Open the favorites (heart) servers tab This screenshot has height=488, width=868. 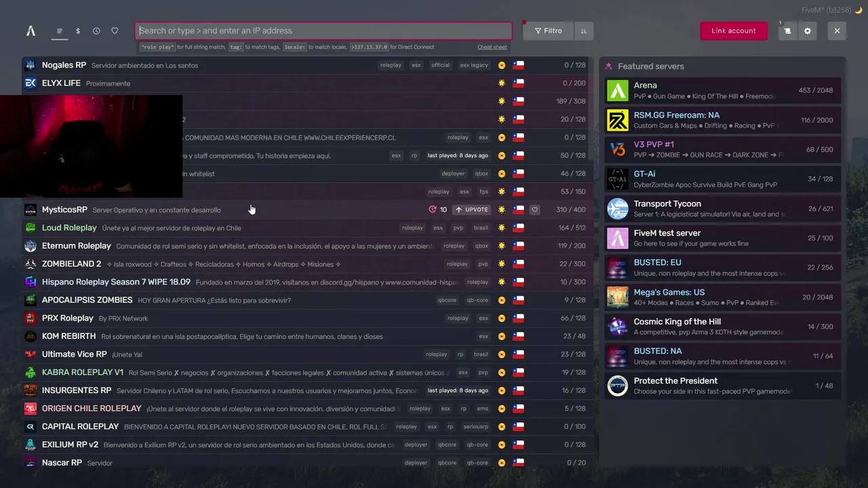(x=115, y=30)
